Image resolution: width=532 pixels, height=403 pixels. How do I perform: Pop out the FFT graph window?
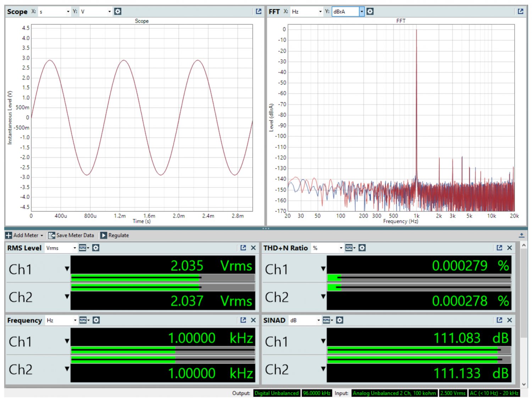click(x=520, y=11)
